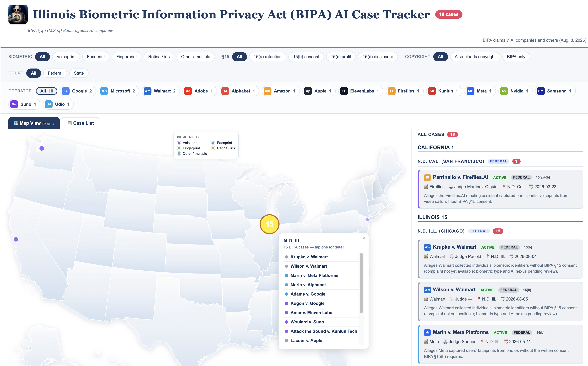This screenshot has width=588, height=366.
Task: Select the ElevenLabs operator chip icon
Action: pos(344,91)
